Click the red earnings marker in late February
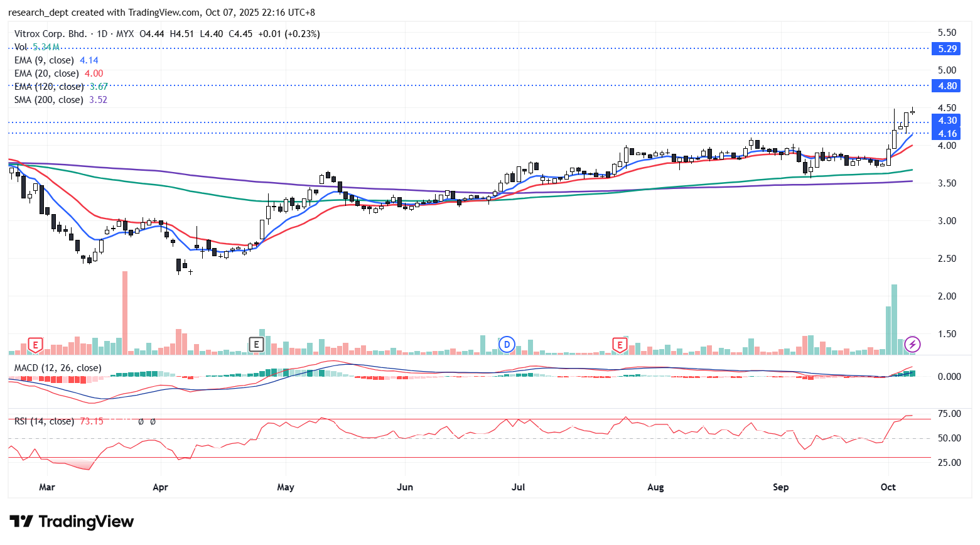 pyautogui.click(x=36, y=345)
